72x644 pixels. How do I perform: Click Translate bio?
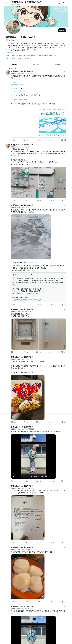[x=10, y=52]
